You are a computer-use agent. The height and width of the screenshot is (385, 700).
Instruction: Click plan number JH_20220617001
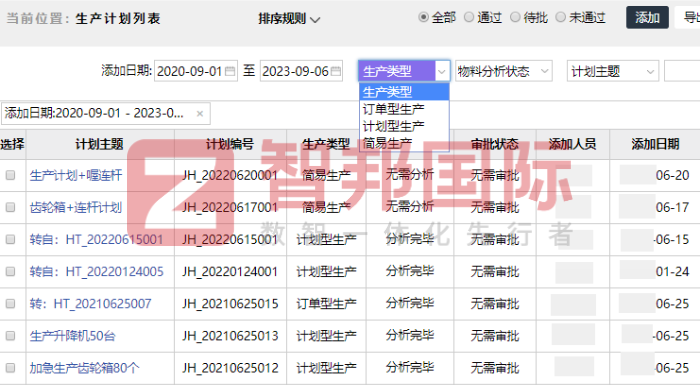230,207
